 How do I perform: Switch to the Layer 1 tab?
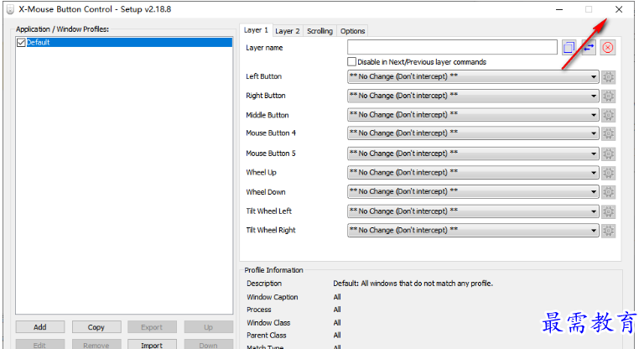click(x=256, y=30)
